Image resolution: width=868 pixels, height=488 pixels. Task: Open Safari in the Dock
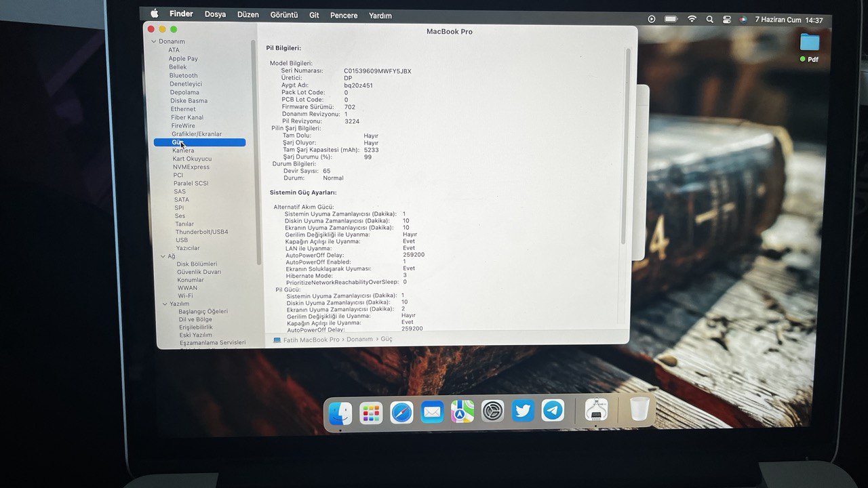click(401, 412)
